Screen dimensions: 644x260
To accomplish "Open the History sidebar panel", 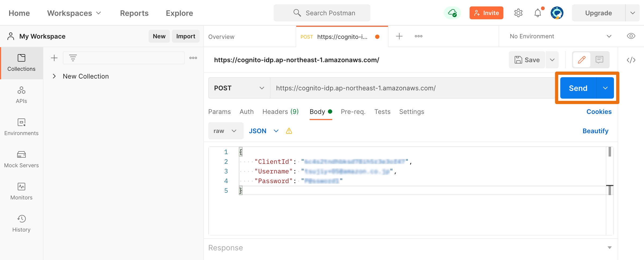I will [x=21, y=224].
